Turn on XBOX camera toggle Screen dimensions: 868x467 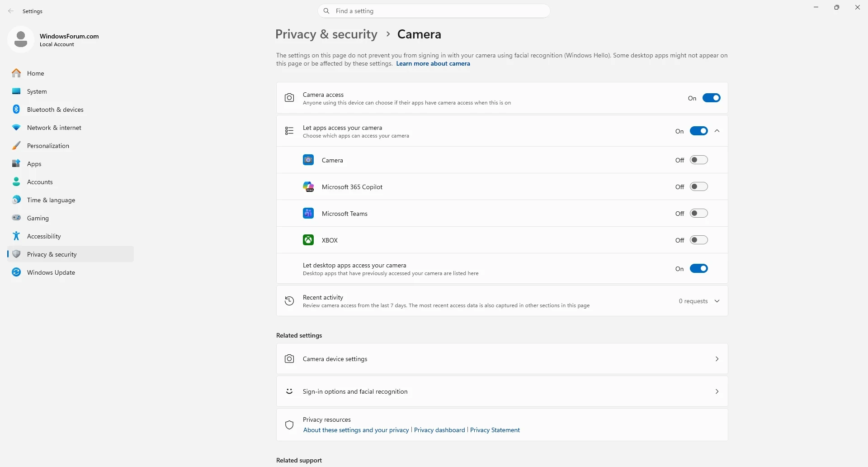(699, 240)
